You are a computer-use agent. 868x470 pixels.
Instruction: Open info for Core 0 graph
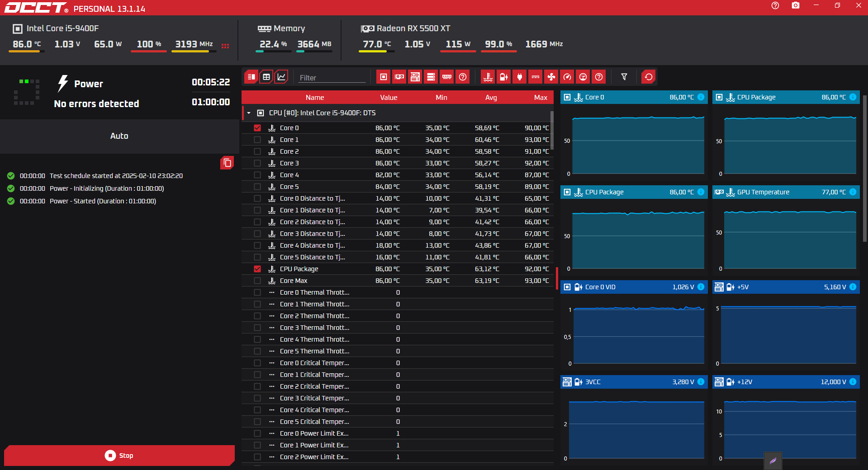[701, 97]
